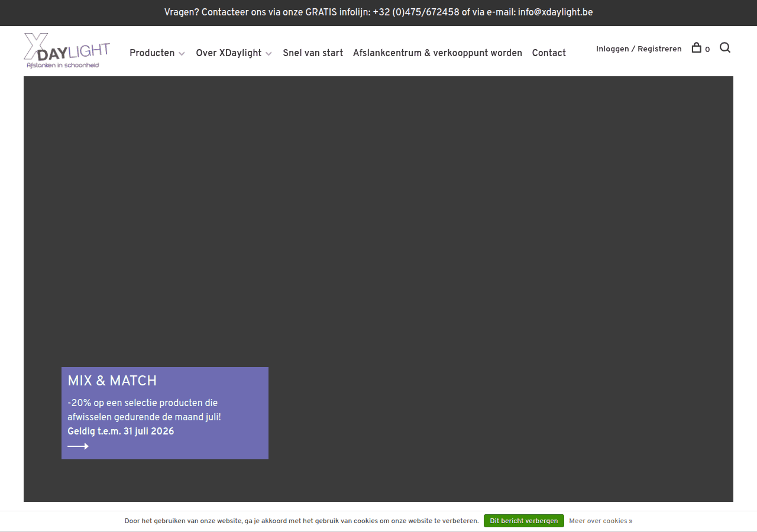The image size is (757, 532).
Task: Click the cart item count 0
Action: pyautogui.click(x=707, y=50)
